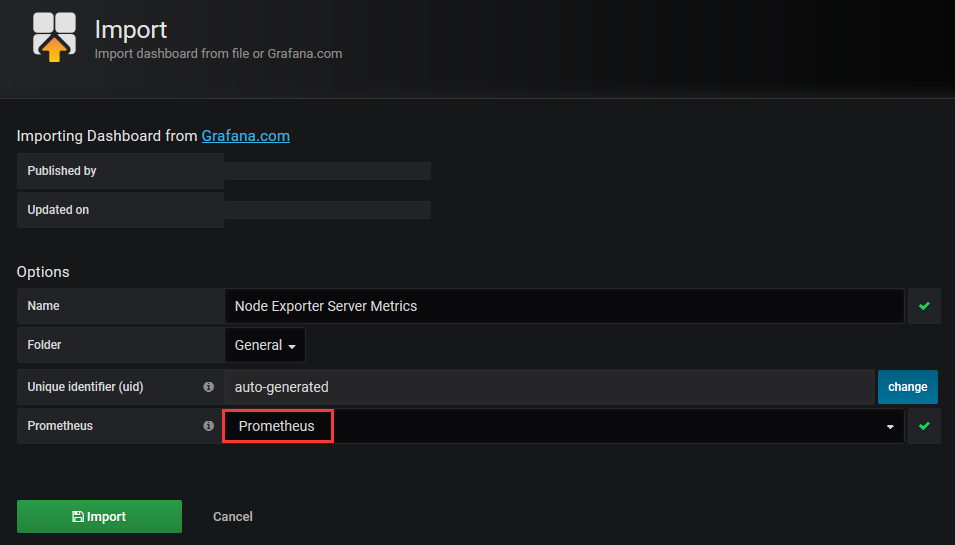Click the 'Updated on' label
Screen dimensions: 955x545
pos(58,209)
